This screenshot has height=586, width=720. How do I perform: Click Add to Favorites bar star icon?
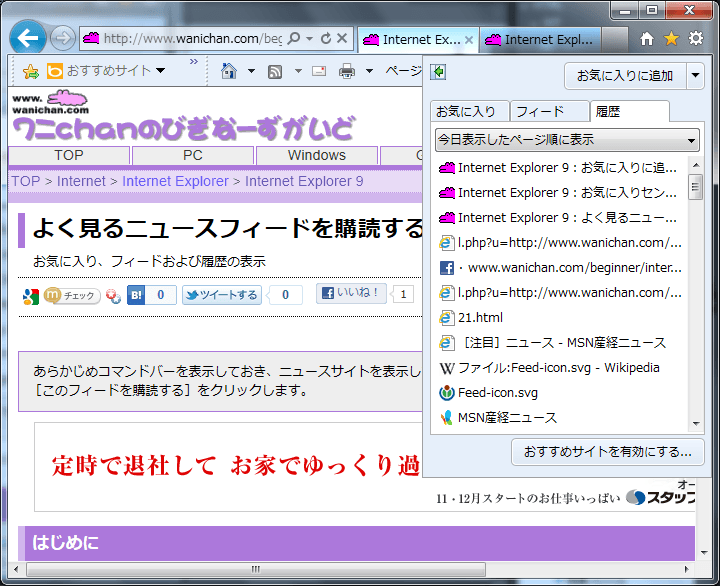pos(31,71)
